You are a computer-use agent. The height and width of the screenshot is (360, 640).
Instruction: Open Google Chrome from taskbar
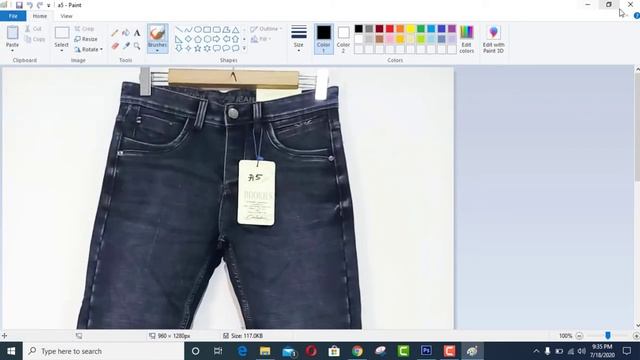(357, 351)
